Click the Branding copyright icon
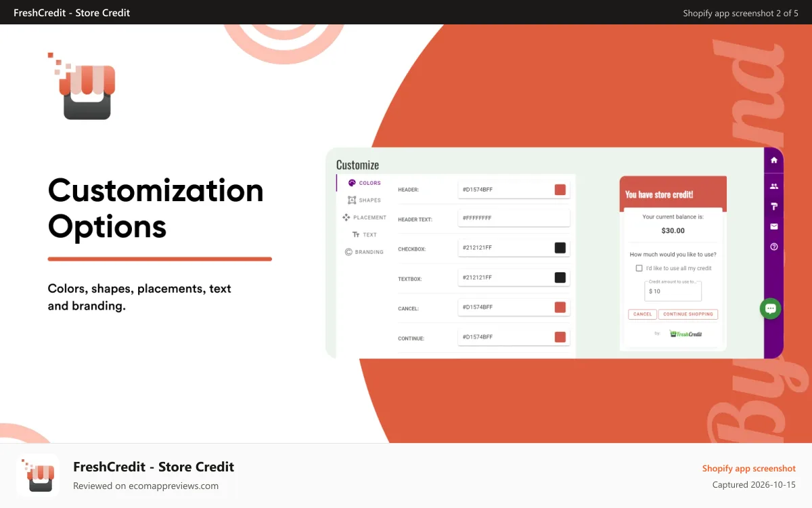 348,252
